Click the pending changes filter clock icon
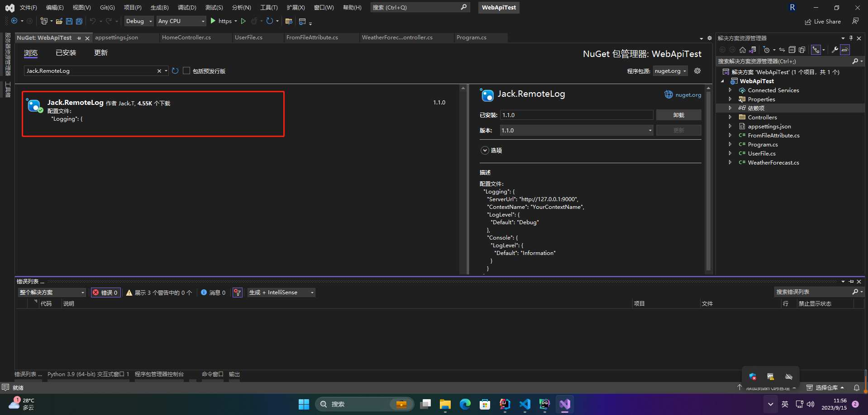 tap(766, 50)
